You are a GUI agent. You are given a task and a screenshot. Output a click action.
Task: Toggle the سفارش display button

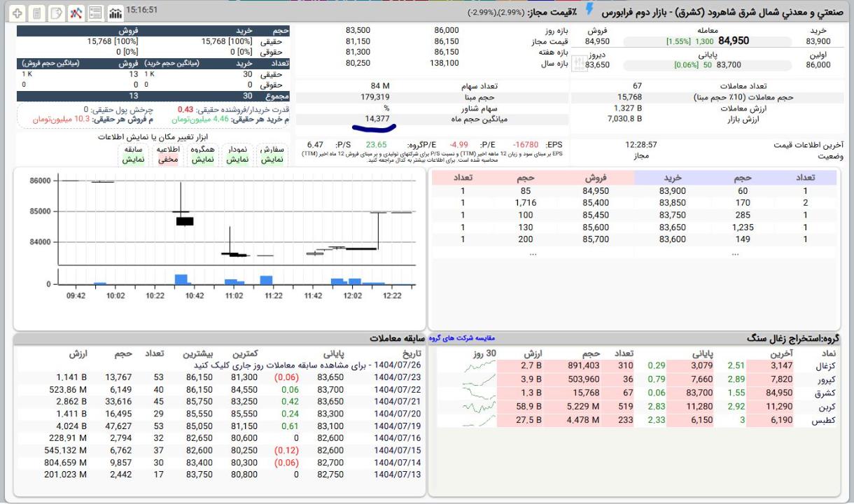[x=273, y=155]
